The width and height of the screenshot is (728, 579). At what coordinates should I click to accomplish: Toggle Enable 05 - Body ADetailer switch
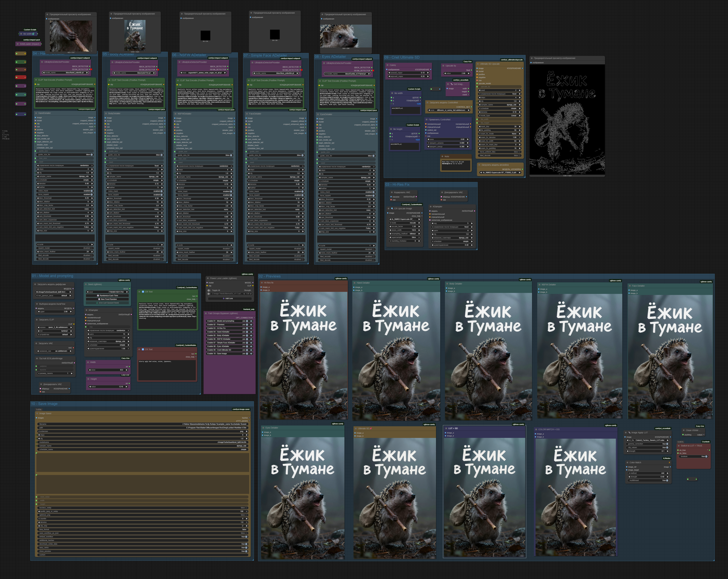(x=247, y=335)
